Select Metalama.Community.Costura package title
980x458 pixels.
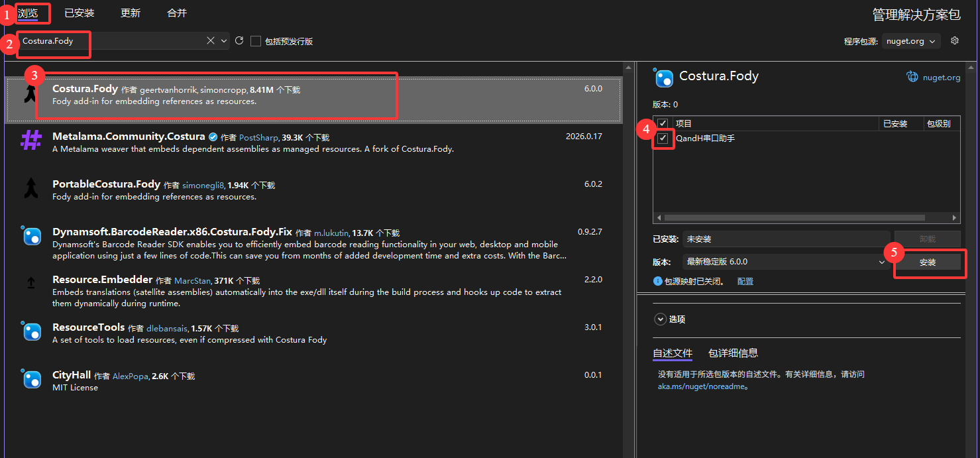coord(129,137)
